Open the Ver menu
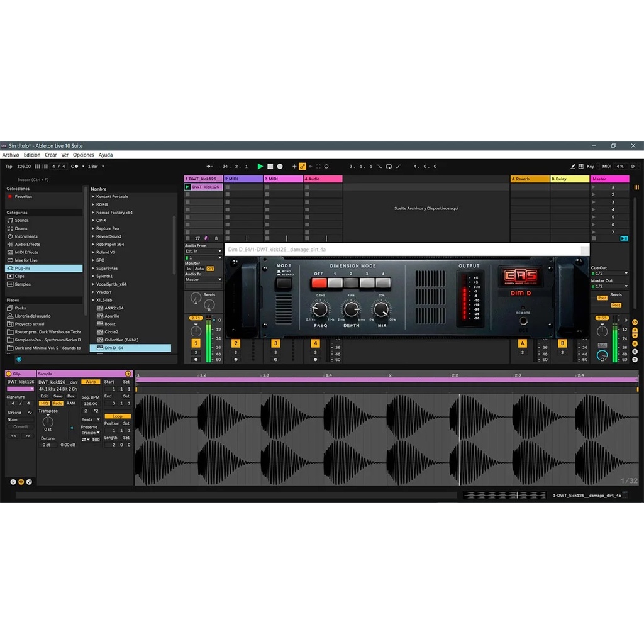The height and width of the screenshot is (644, 644). coord(65,155)
